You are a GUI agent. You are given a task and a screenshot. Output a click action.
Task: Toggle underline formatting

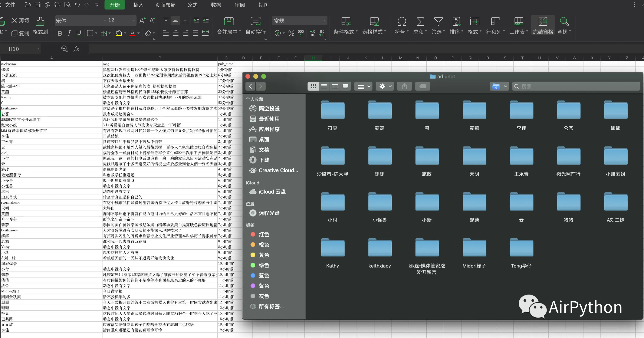(x=79, y=33)
